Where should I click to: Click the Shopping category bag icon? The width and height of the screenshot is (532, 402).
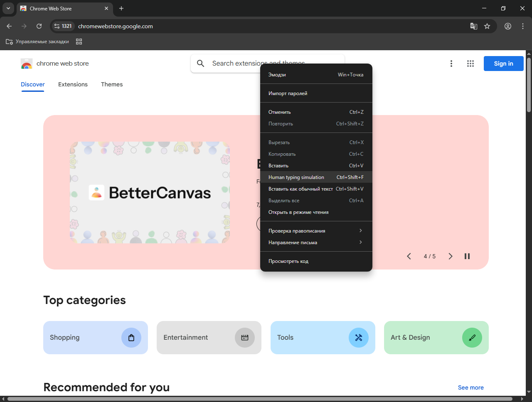131,338
